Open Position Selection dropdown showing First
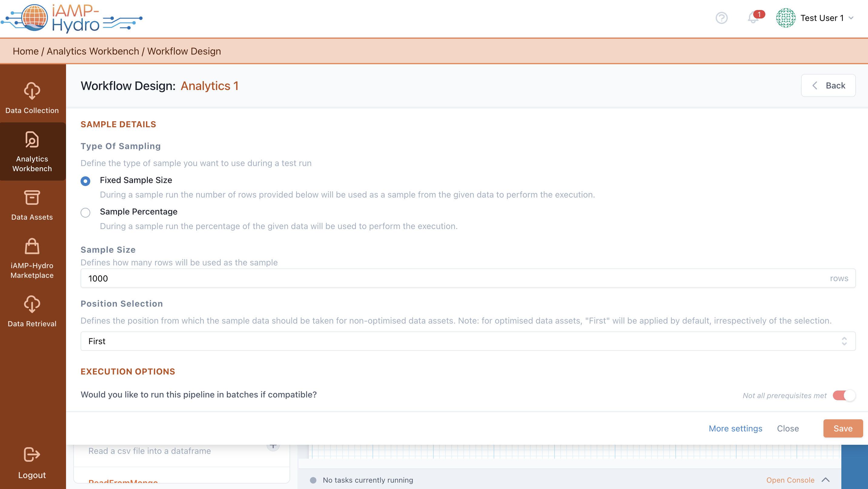This screenshot has width=868, height=489. (468, 341)
